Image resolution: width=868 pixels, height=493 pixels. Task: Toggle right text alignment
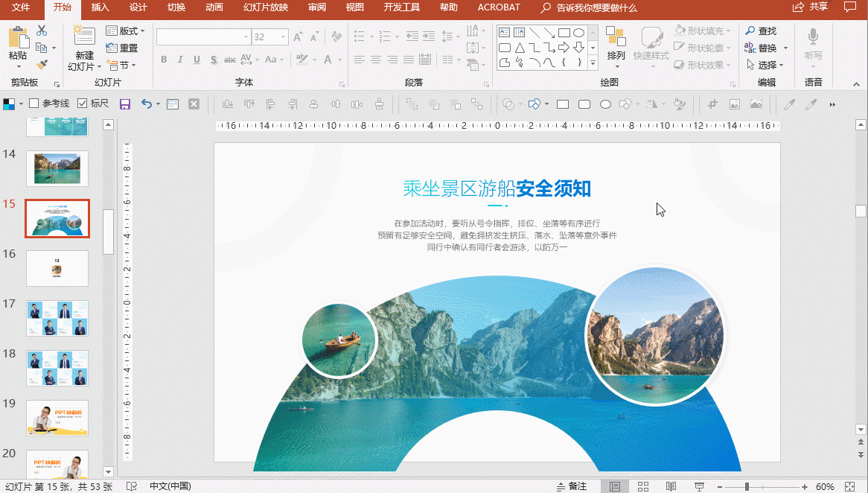392,60
